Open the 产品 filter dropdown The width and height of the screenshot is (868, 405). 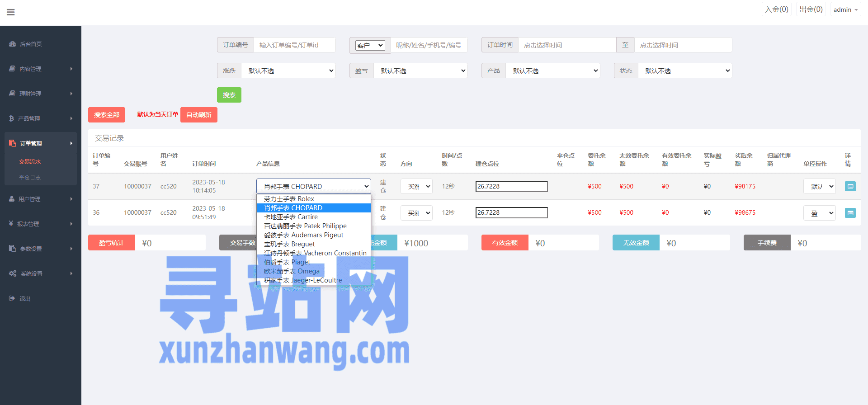click(553, 71)
